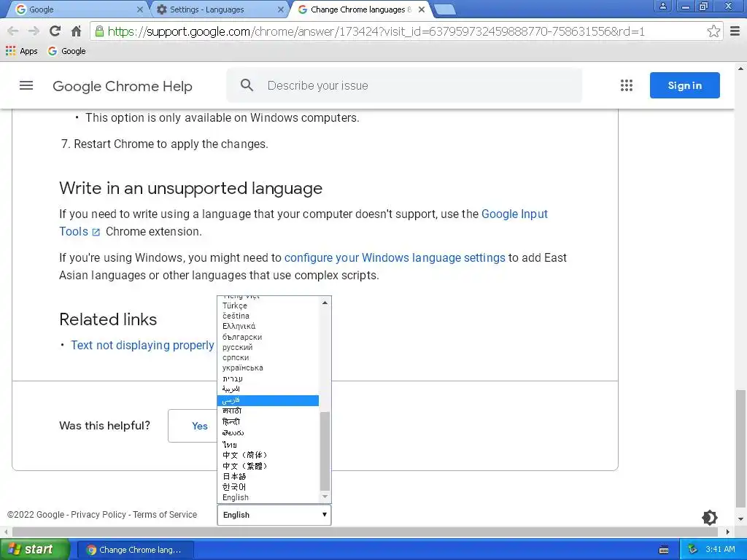Select the highlighted Persian language option
747x560 pixels.
coord(268,400)
